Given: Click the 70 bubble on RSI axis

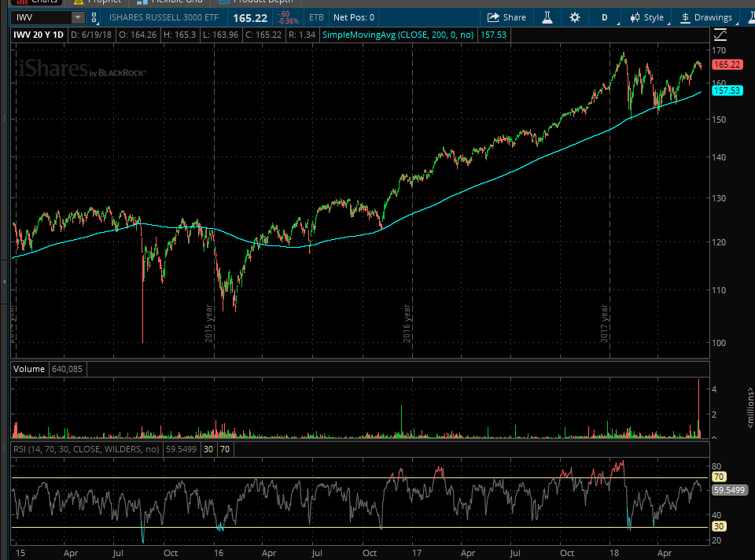Looking at the screenshot, I should tap(718, 477).
